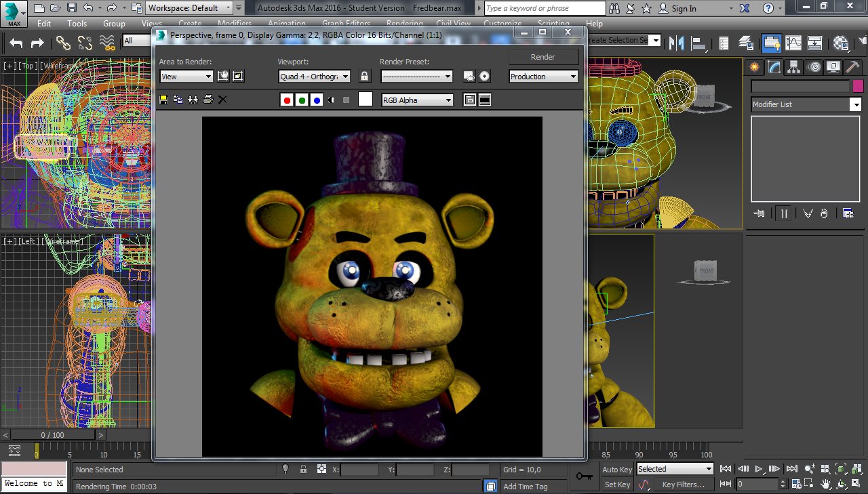This screenshot has height=494, width=868.
Task: Toggle Monochrome display button
Action: pos(347,100)
